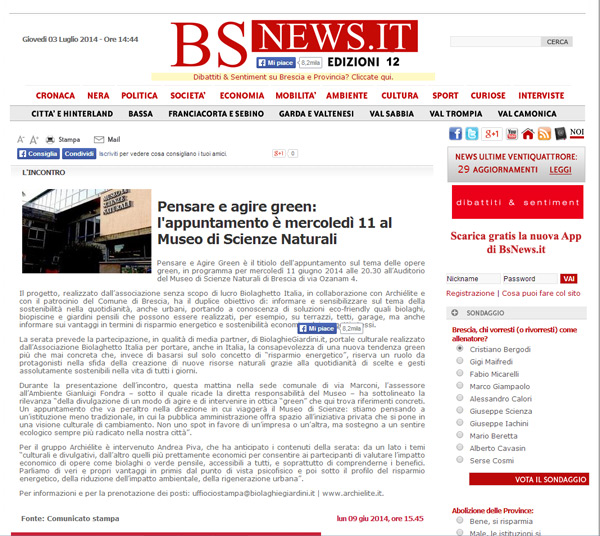Open the Facebook social icon
Viewport: 600px width, 536px height.
[x=455, y=134]
